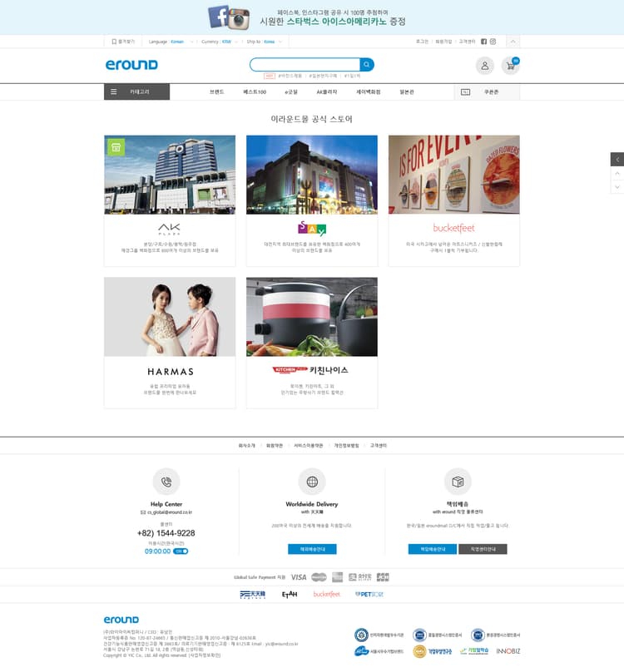
Task: Open the 키친나이스 store card image
Action: tap(312, 317)
